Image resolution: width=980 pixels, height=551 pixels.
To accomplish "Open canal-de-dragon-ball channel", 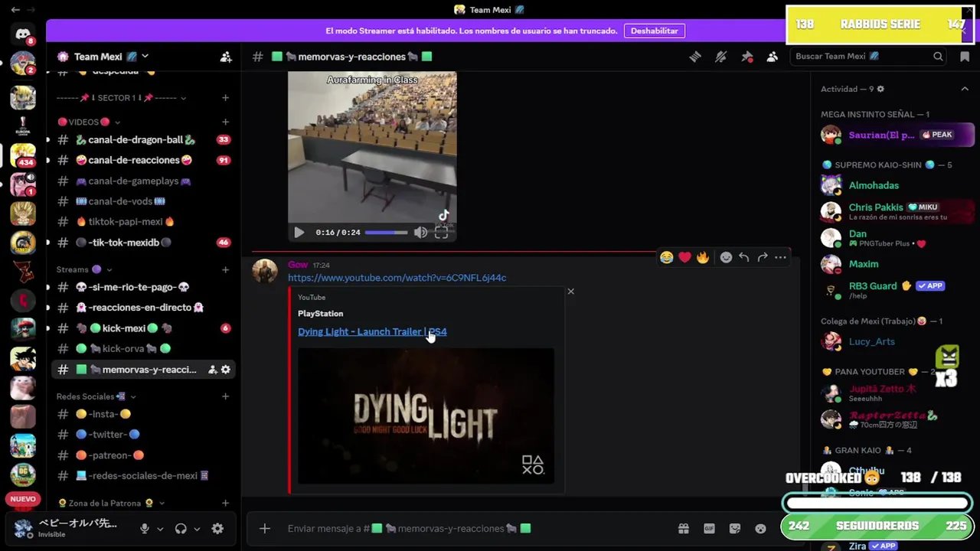I will pyautogui.click(x=143, y=140).
